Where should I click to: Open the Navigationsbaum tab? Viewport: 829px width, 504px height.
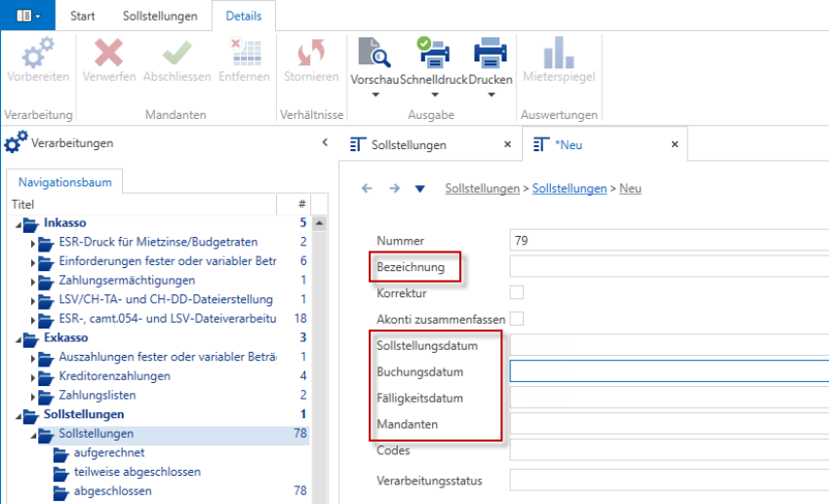[65, 181]
